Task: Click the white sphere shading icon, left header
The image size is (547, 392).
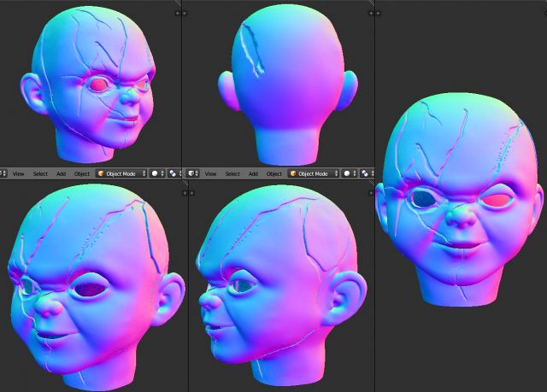Action: tap(155, 173)
